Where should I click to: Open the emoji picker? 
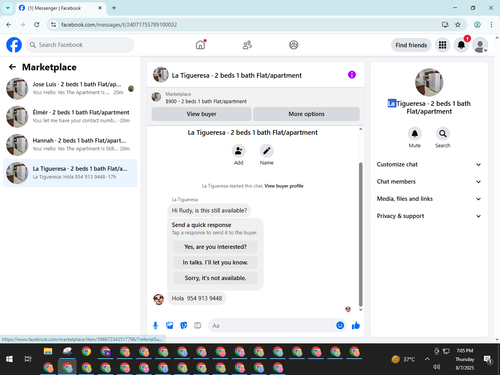coord(340,325)
